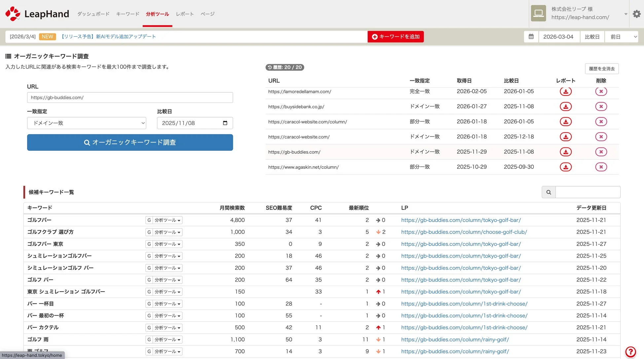
Task: Expand 分析ツール menu for ゴルフクラブ 選び方
Action: click(x=167, y=232)
